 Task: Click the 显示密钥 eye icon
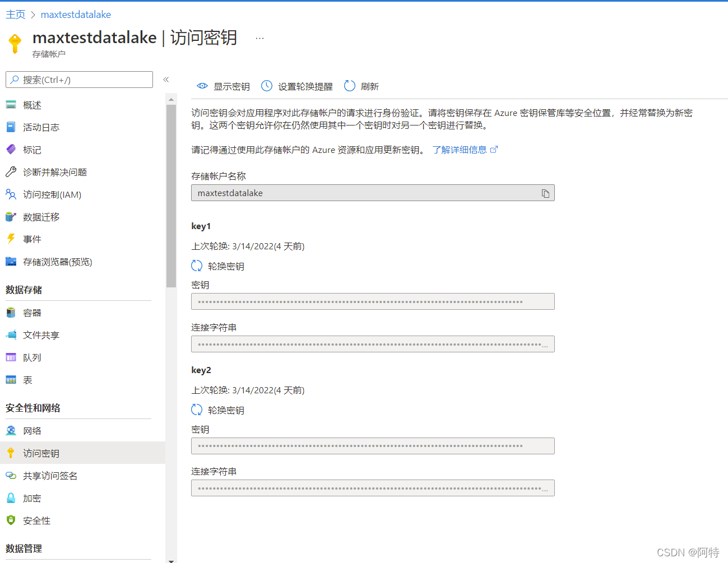click(x=202, y=86)
